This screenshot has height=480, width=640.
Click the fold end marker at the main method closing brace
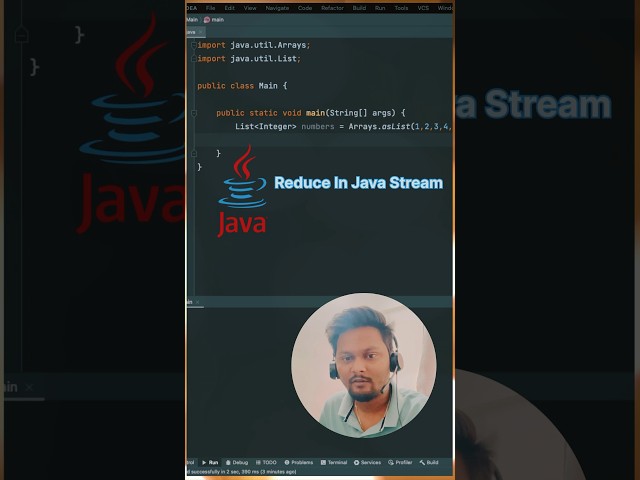pos(194,153)
